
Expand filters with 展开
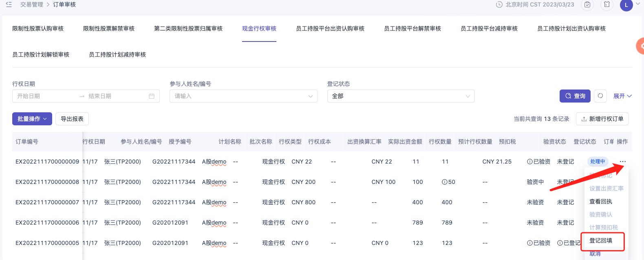pyautogui.click(x=622, y=96)
